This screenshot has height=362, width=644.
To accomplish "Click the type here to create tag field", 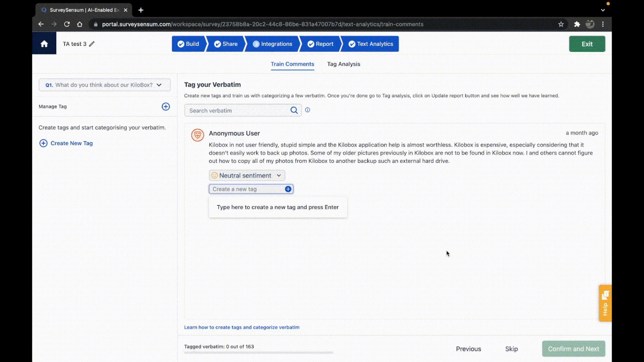I will point(277,207).
